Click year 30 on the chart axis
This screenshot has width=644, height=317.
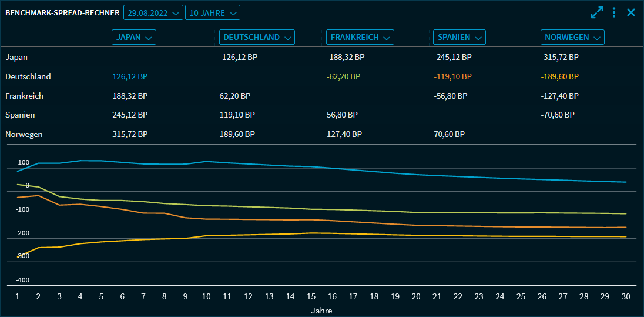[x=625, y=297]
